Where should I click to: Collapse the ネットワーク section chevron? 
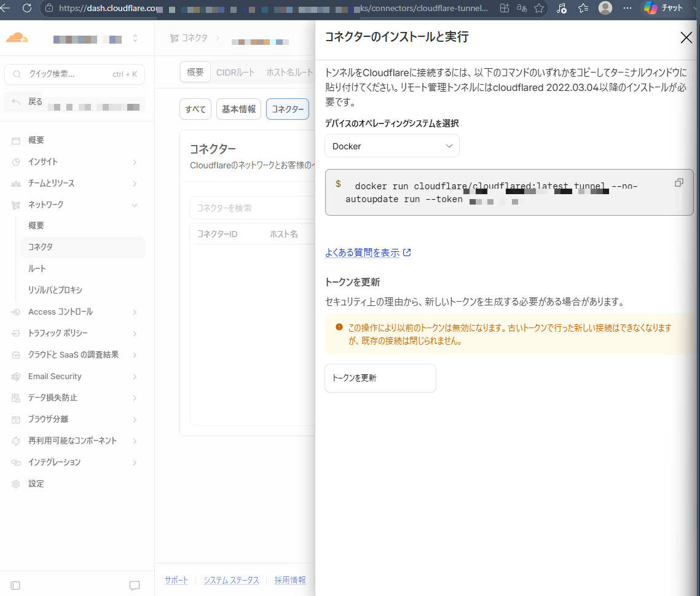(135, 205)
